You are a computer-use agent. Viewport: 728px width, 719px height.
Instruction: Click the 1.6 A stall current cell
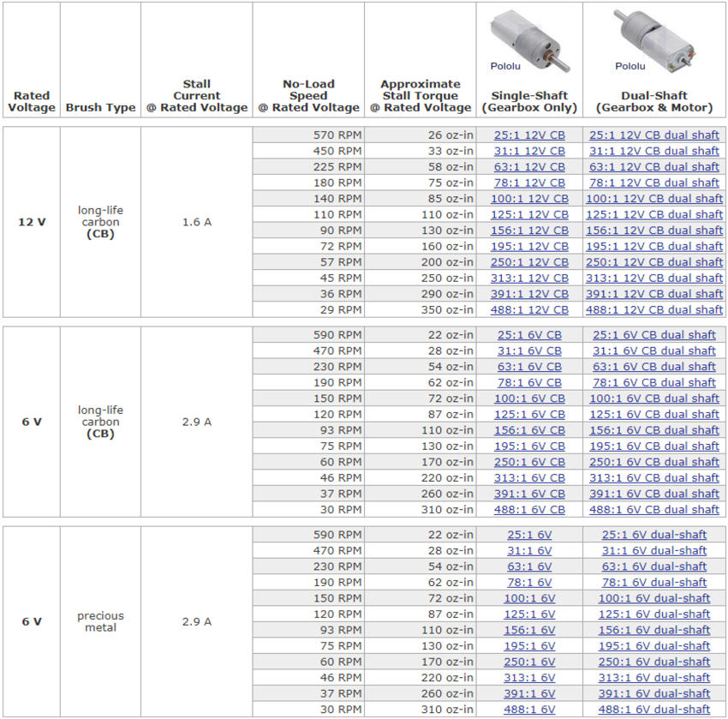tap(196, 222)
